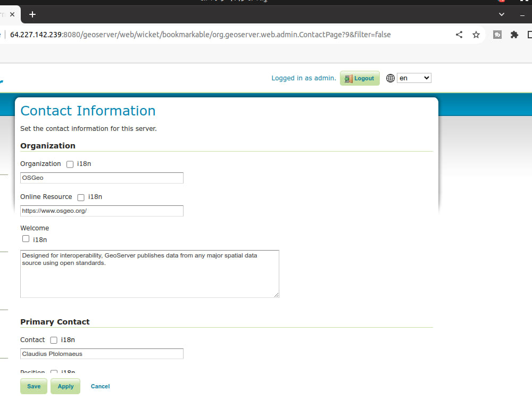Click the Contact Information heading
The image size is (532, 399).
[x=88, y=111]
